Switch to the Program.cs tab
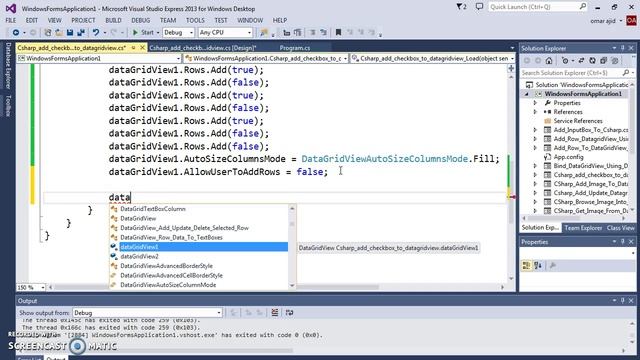The height and width of the screenshot is (360, 640). pos(295,48)
